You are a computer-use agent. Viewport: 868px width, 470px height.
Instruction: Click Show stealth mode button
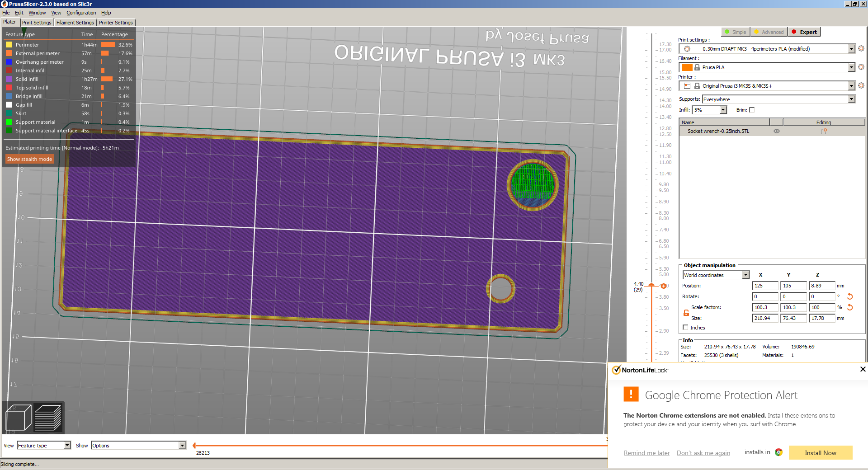coord(29,159)
